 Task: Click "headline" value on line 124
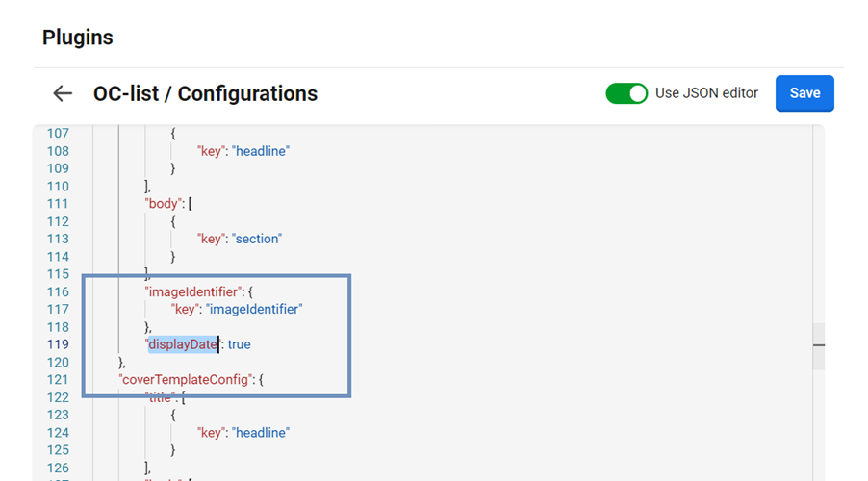pos(261,433)
